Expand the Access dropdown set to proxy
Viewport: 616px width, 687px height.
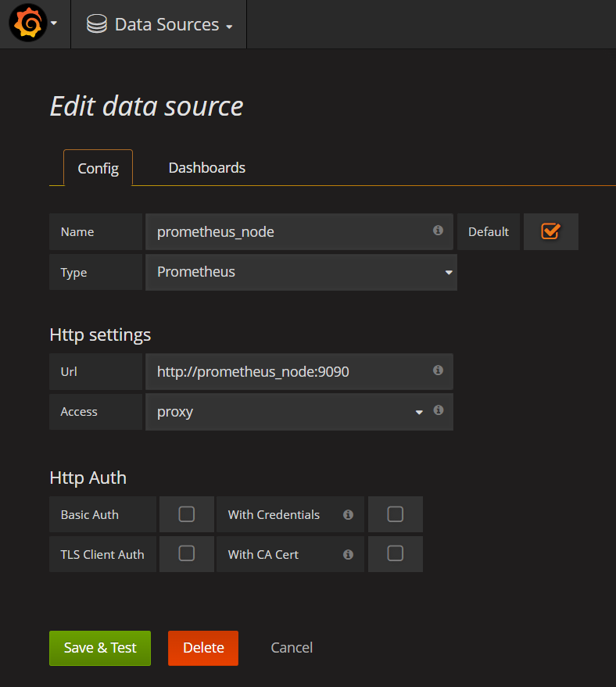click(289, 412)
